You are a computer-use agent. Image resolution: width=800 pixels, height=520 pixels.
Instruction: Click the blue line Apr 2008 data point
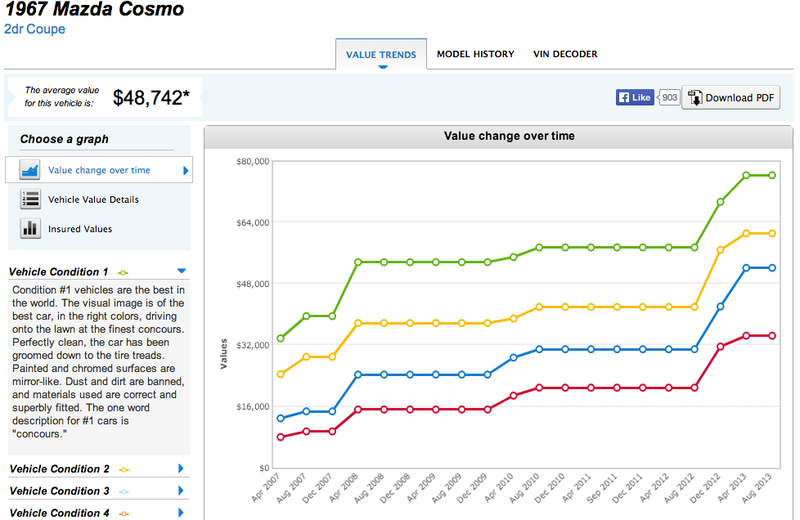(x=358, y=375)
